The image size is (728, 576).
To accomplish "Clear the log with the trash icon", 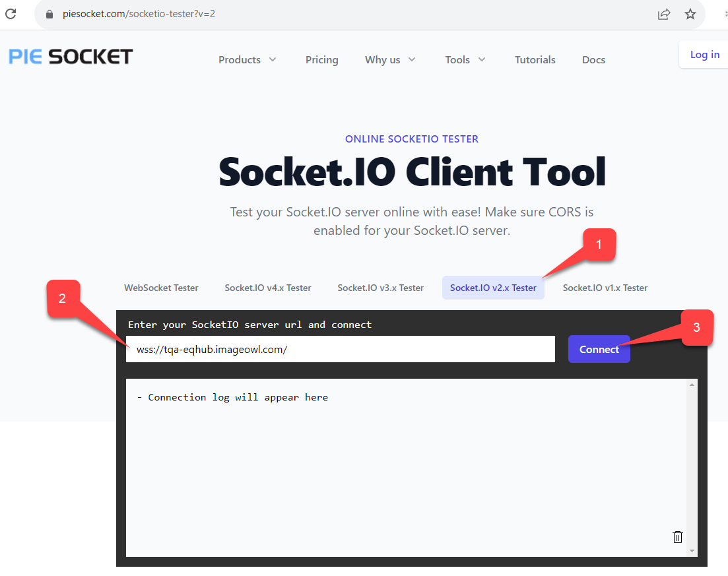I will coord(677,536).
